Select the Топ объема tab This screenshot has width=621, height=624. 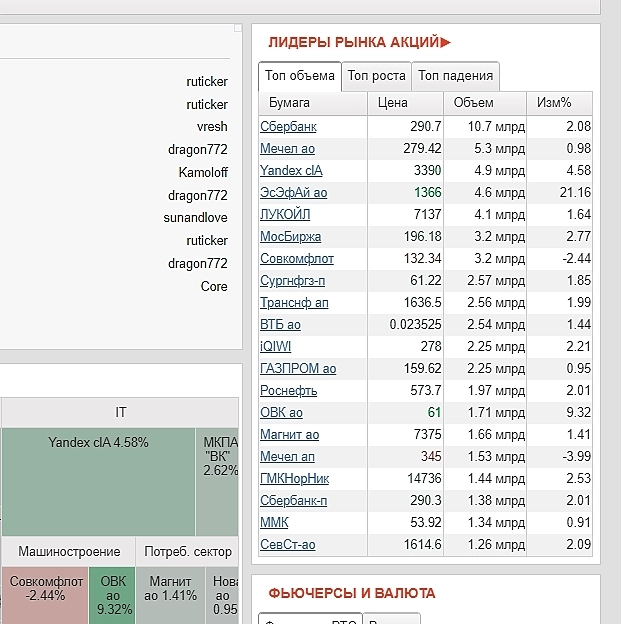(299, 76)
